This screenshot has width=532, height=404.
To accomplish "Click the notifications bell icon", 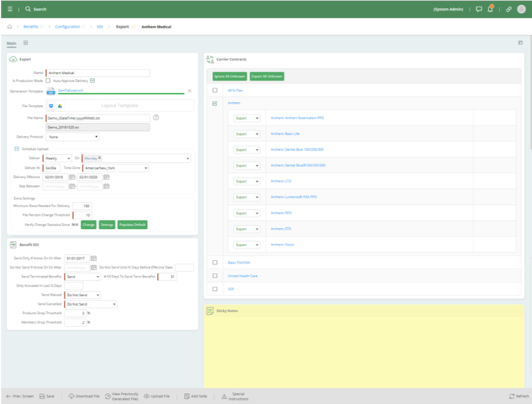I will click(x=490, y=9).
